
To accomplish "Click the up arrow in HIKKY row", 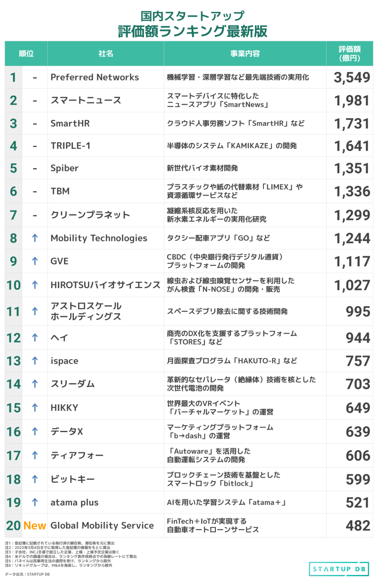I will [35, 408].
